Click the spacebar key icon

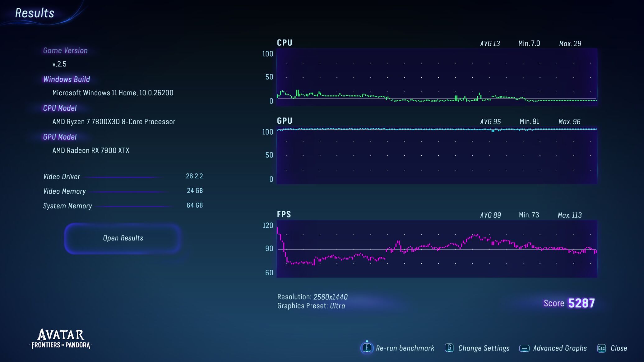point(524,348)
